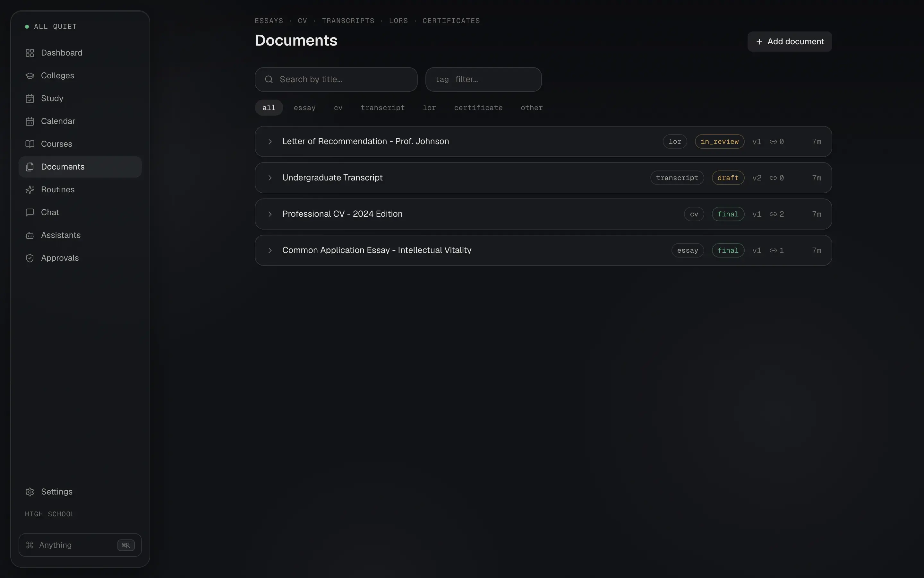Click the 'v2' version label
The image size is (924, 578).
click(x=757, y=178)
